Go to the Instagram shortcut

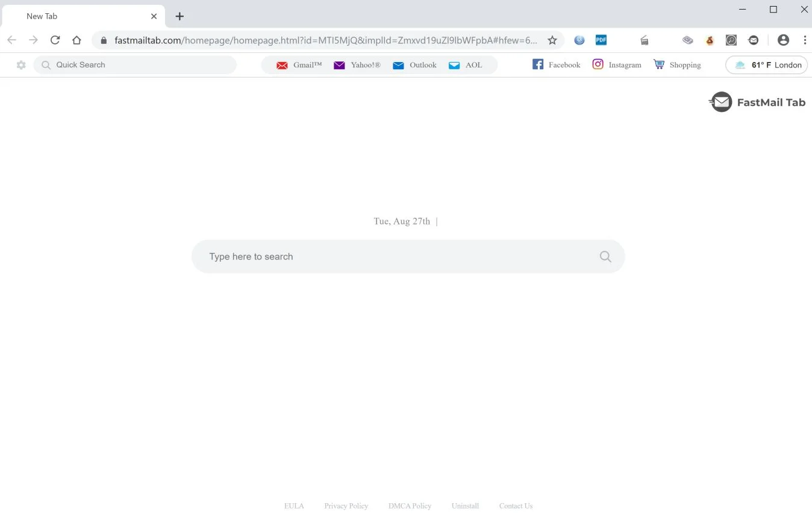[617, 64]
